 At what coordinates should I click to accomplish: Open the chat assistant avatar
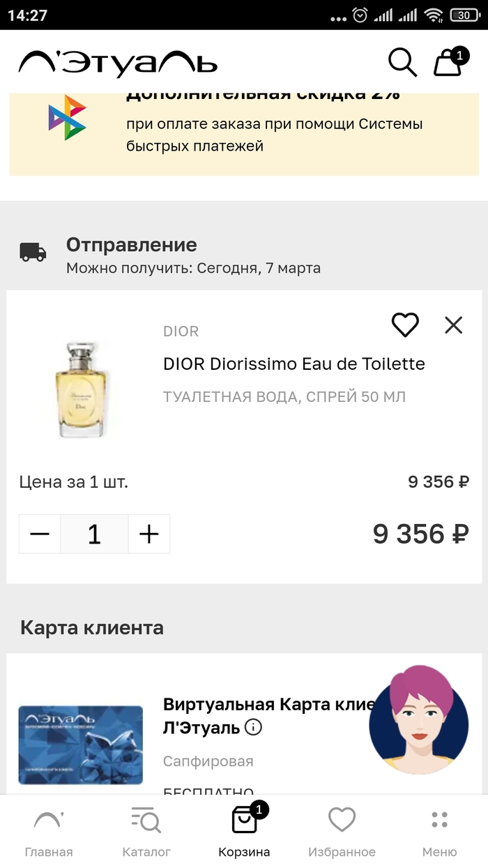tap(418, 719)
